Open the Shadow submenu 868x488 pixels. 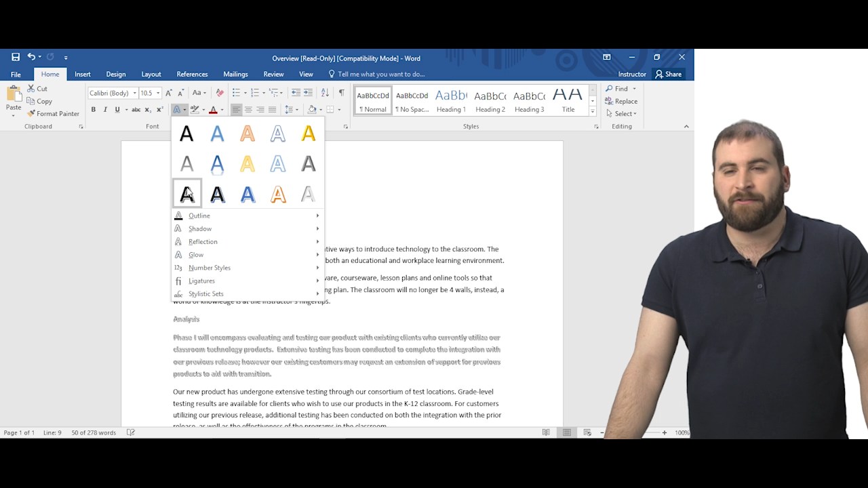point(247,229)
